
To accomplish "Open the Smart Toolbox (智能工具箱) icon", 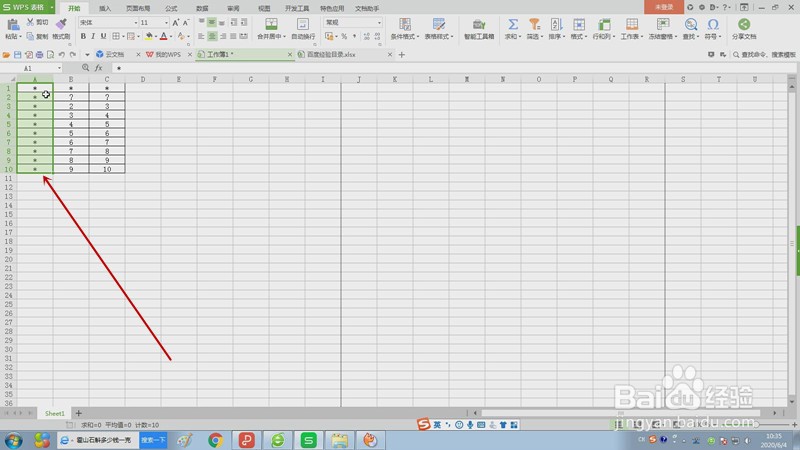I will pos(479,24).
